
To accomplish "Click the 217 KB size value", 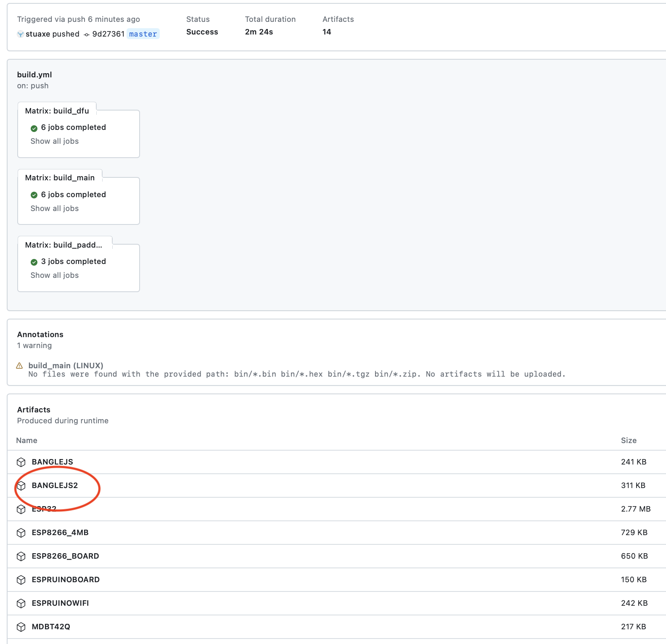I will 633,627.
